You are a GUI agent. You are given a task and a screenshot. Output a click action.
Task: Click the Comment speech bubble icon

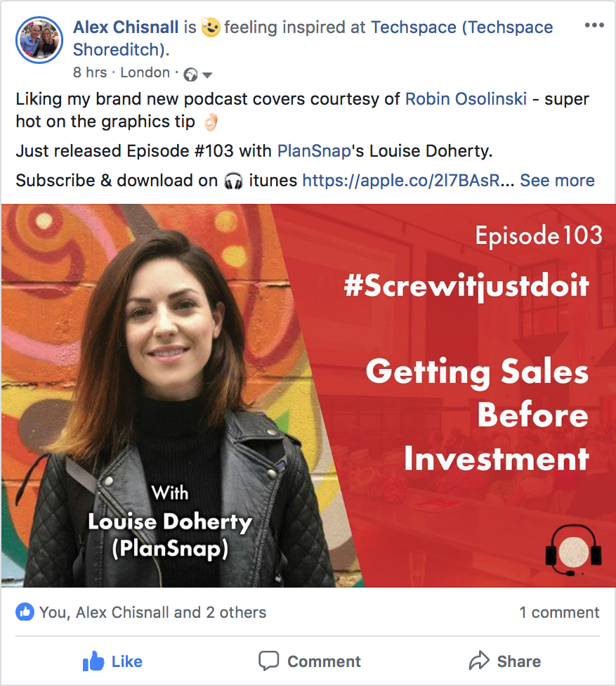[x=268, y=661]
